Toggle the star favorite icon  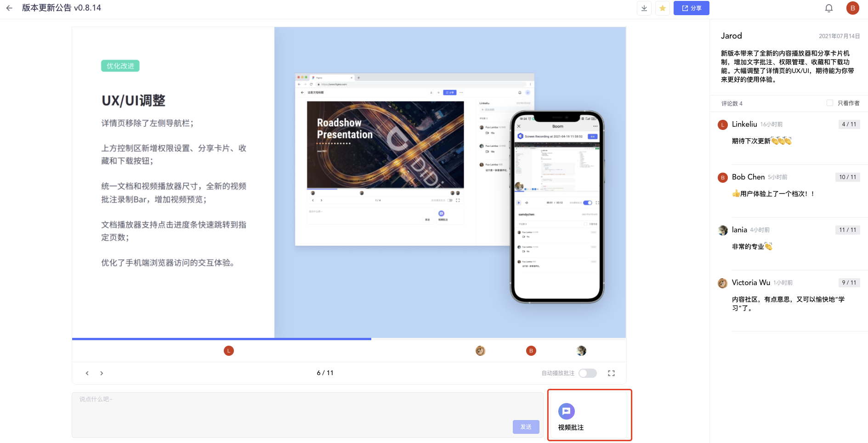click(663, 8)
